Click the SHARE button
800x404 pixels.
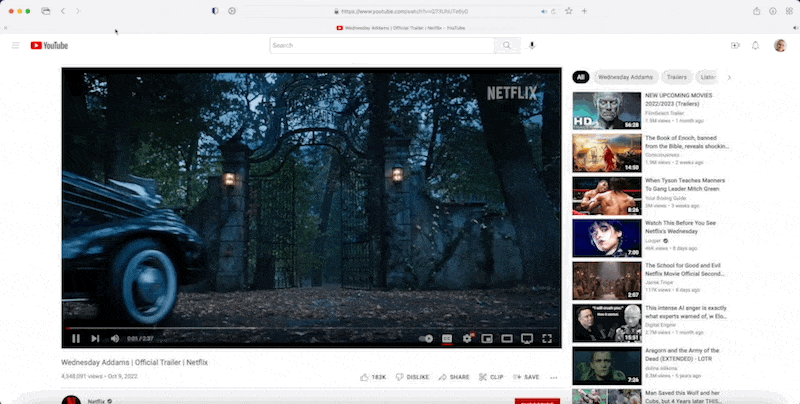pyautogui.click(x=454, y=377)
